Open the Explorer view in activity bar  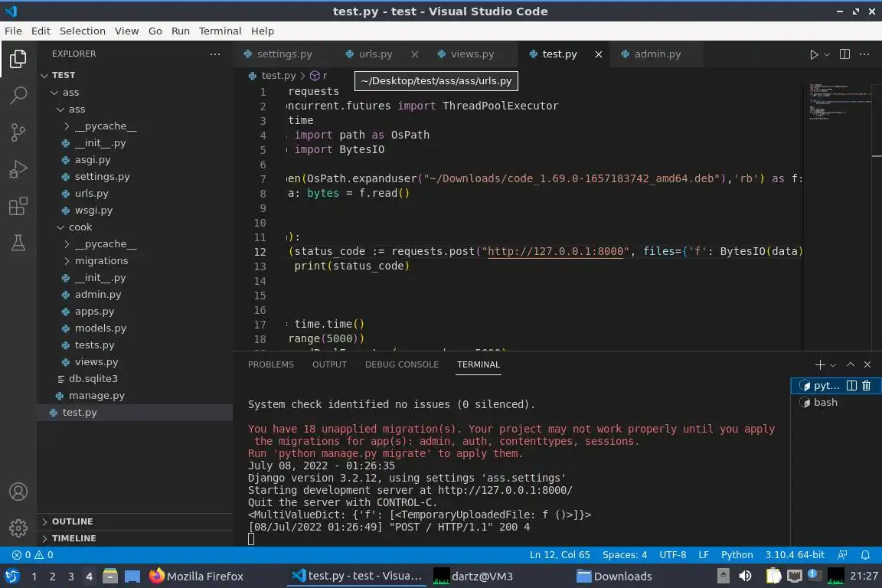pyautogui.click(x=18, y=58)
